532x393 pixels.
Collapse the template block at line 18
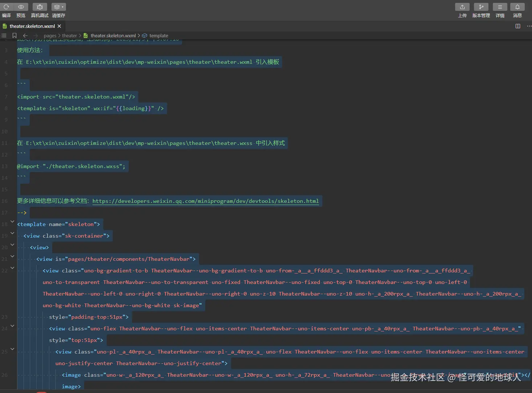[12, 222]
